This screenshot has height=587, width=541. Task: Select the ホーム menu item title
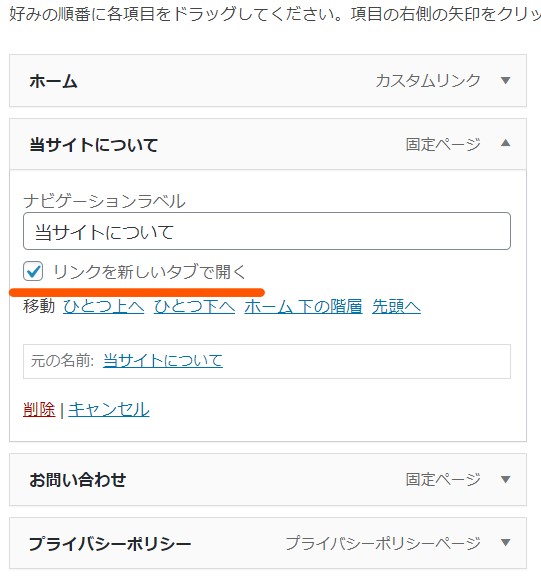click(54, 81)
